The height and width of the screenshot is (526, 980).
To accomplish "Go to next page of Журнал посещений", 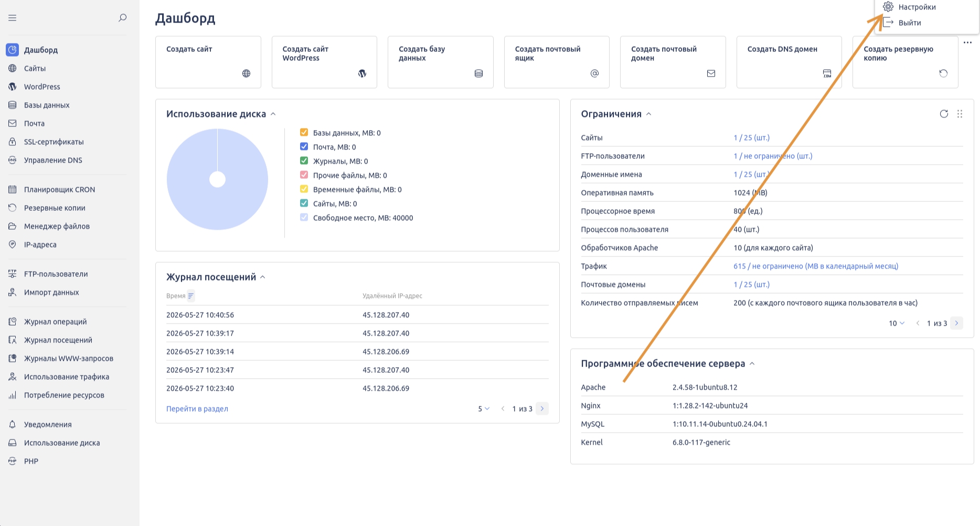I will click(x=542, y=409).
